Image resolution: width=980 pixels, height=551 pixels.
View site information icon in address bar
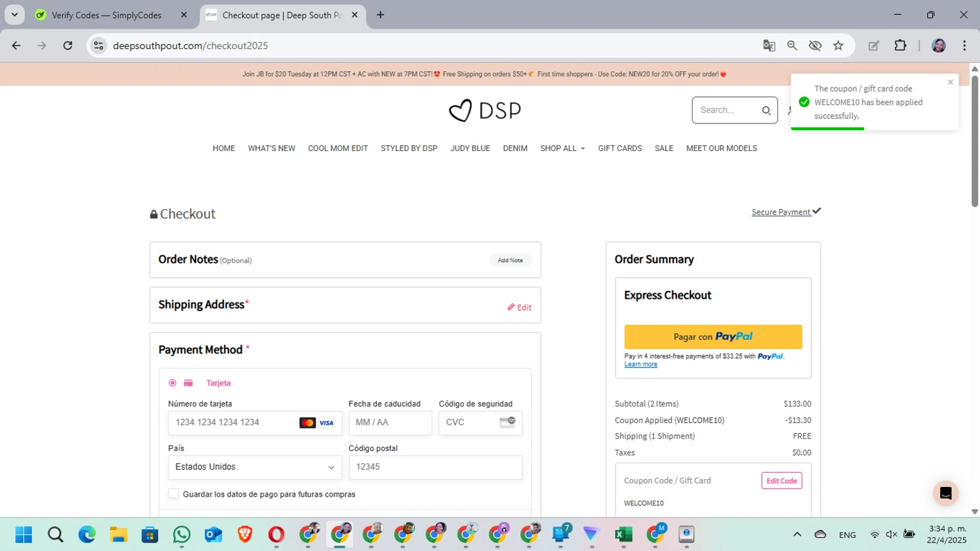click(99, 46)
